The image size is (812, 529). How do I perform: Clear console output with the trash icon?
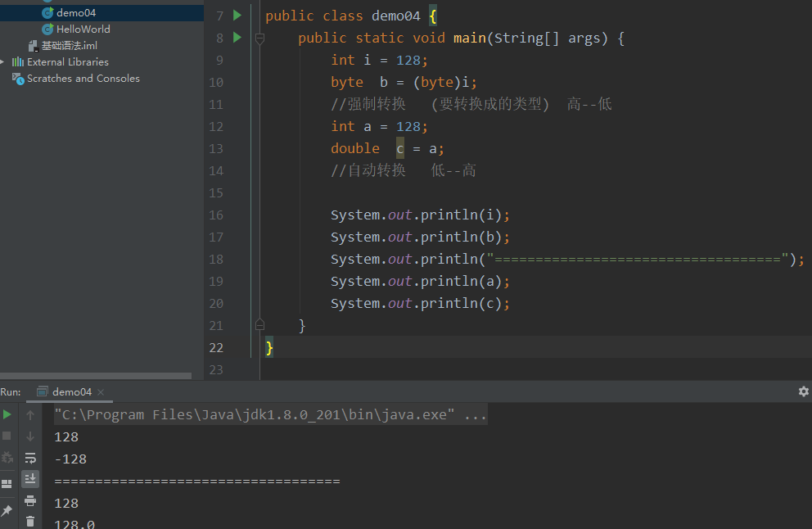tap(30, 521)
